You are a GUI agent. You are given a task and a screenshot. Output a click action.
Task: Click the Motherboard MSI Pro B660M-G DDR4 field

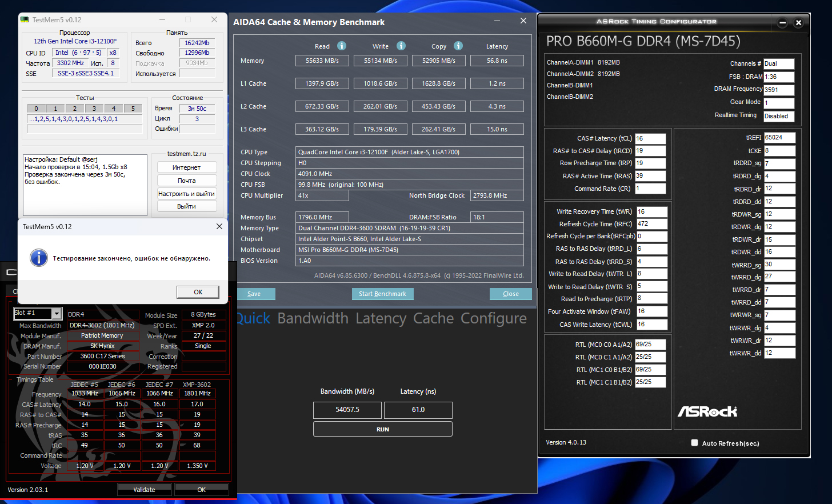410,250
